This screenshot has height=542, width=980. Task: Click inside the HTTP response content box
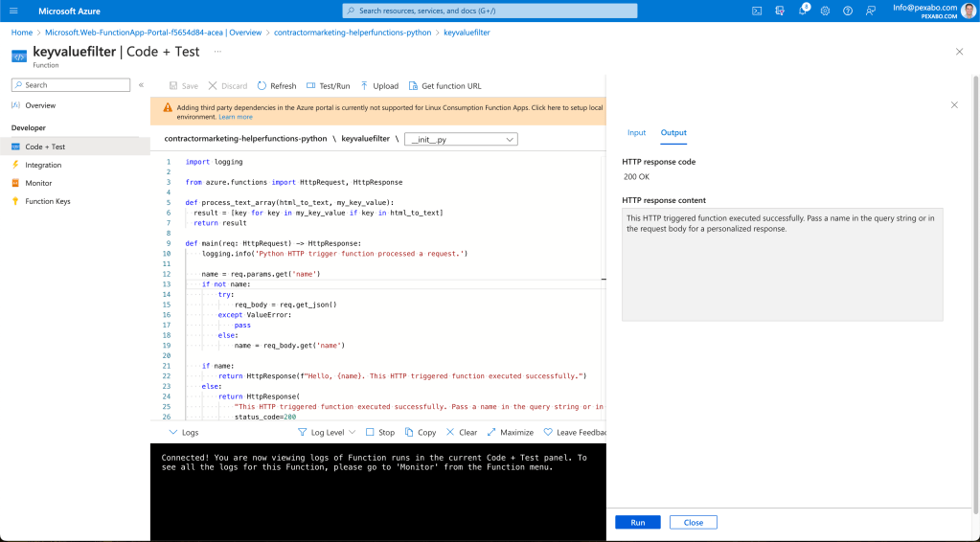(782, 264)
